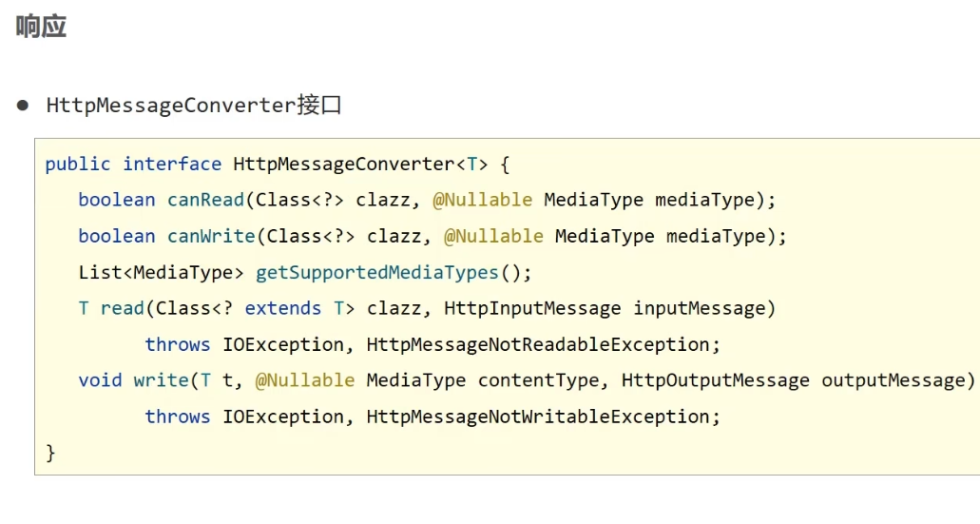This screenshot has width=980, height=524.
Task: Click HttpMessageConverter<T> in the declaration line
Action: [x=360, y=165]
